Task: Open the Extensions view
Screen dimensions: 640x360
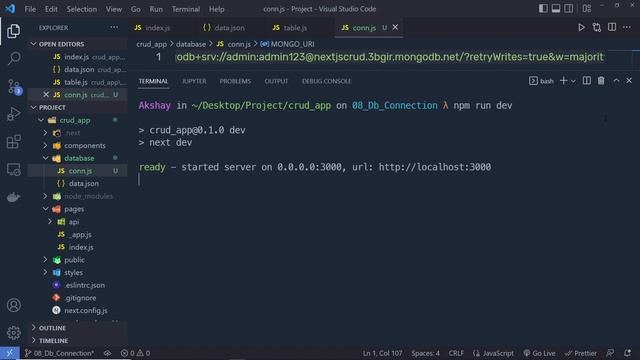Action: [x=13, y=142]
